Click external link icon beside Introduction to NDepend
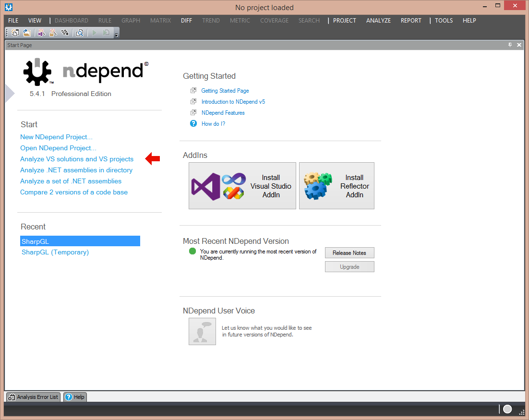 pos(193,102)
